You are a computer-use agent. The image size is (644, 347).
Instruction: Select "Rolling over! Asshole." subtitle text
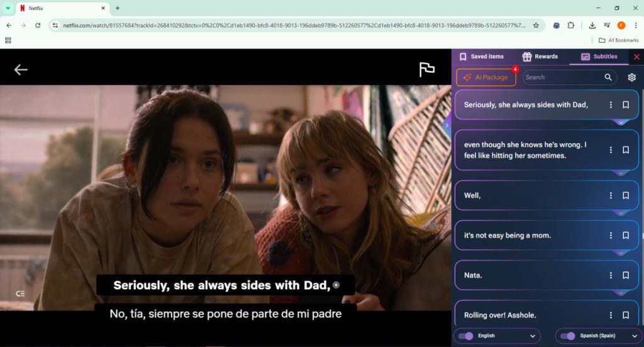(x=500, y=315)
